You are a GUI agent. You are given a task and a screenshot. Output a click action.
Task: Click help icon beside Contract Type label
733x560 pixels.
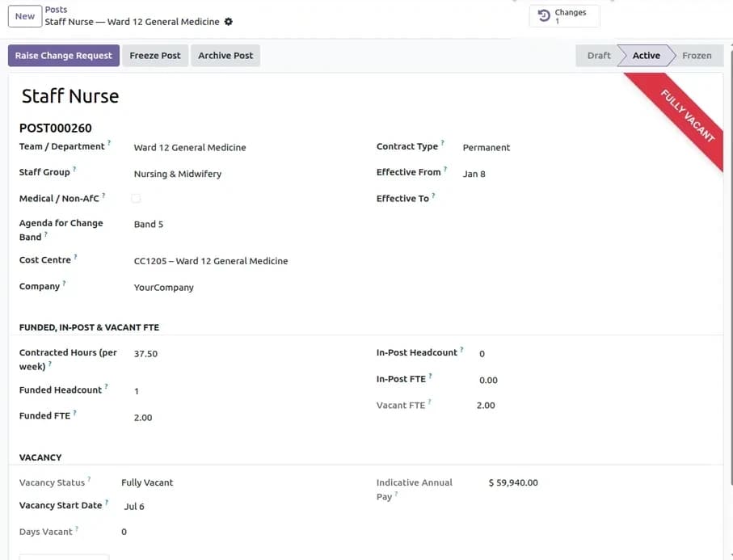(442, 143)
